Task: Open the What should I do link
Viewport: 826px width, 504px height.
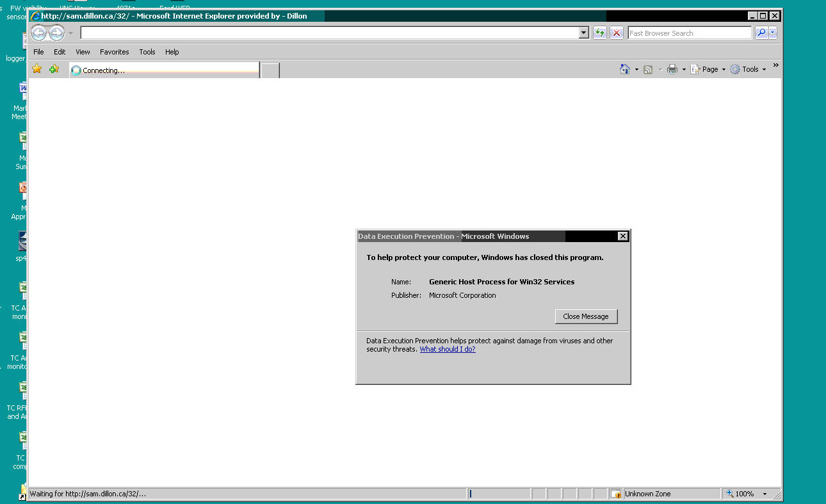Action: pos(447,349)
